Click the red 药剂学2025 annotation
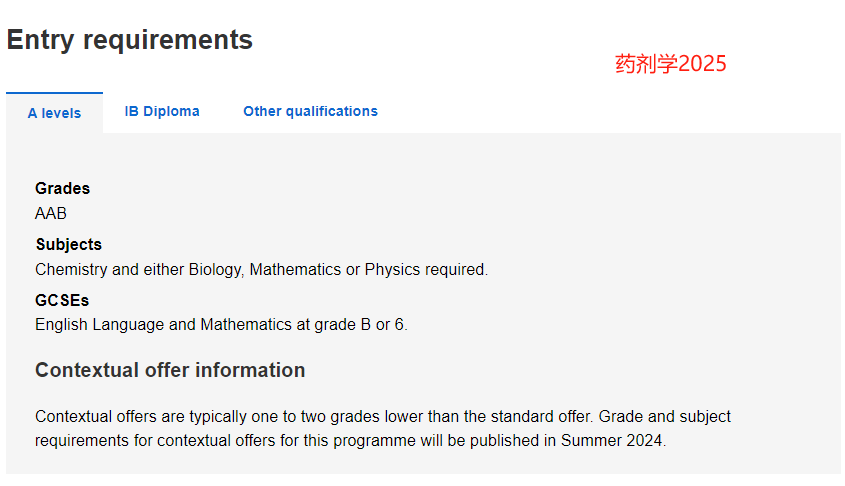845x486 pixels. coord(670,64)
